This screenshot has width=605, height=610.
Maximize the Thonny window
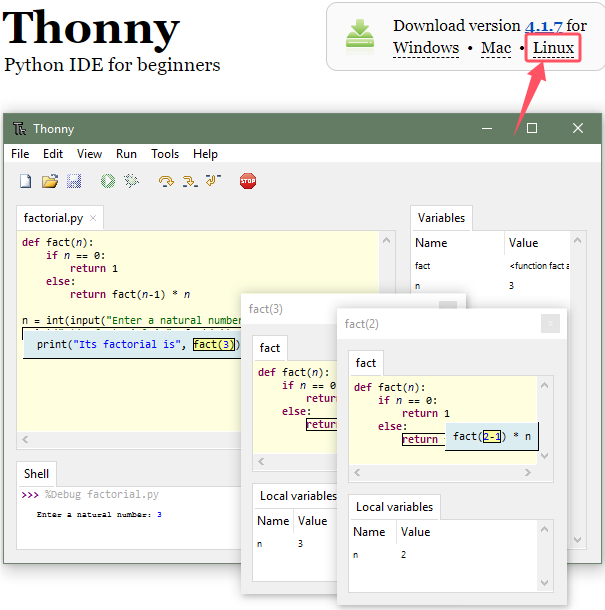click(532, 128)
